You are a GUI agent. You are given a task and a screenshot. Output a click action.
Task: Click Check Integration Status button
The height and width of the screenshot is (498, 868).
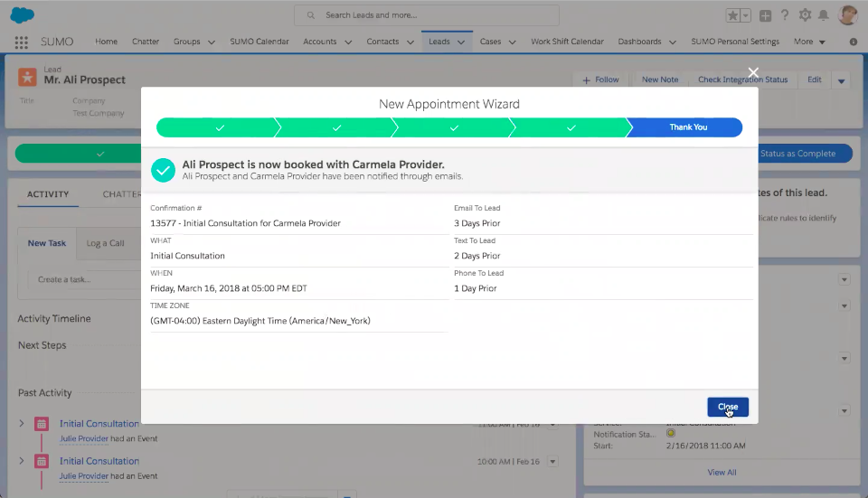(742, 80)
